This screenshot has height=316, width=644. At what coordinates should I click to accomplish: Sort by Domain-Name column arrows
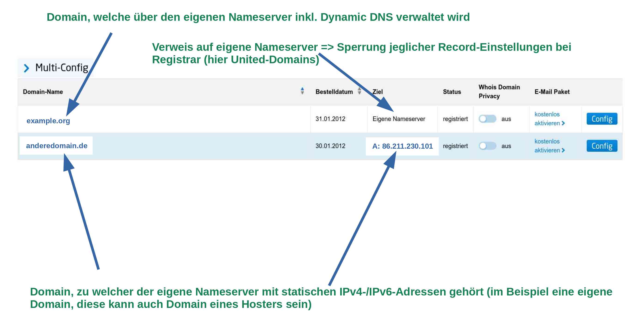302,91
